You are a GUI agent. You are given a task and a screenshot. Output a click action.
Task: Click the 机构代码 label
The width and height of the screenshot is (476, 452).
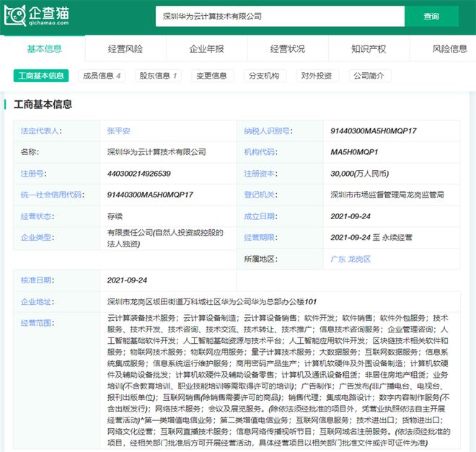point(260,152)
